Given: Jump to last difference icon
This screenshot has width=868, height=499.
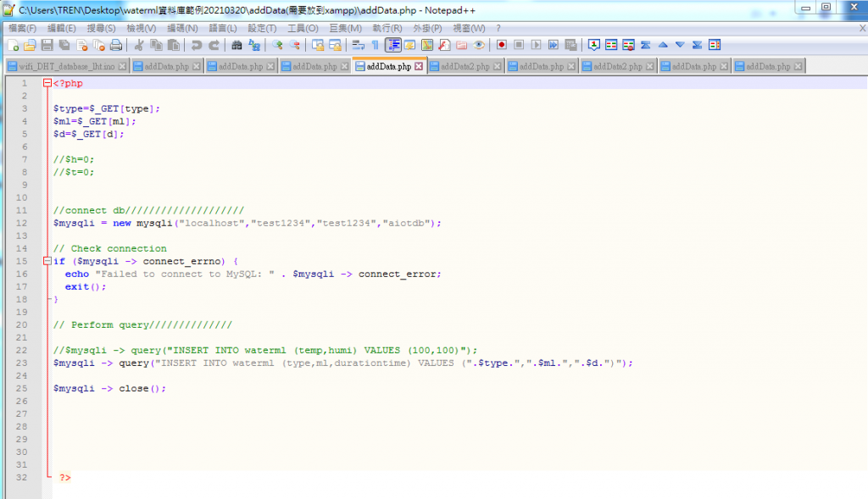Looking at the screenshot, I should (697, 46).
